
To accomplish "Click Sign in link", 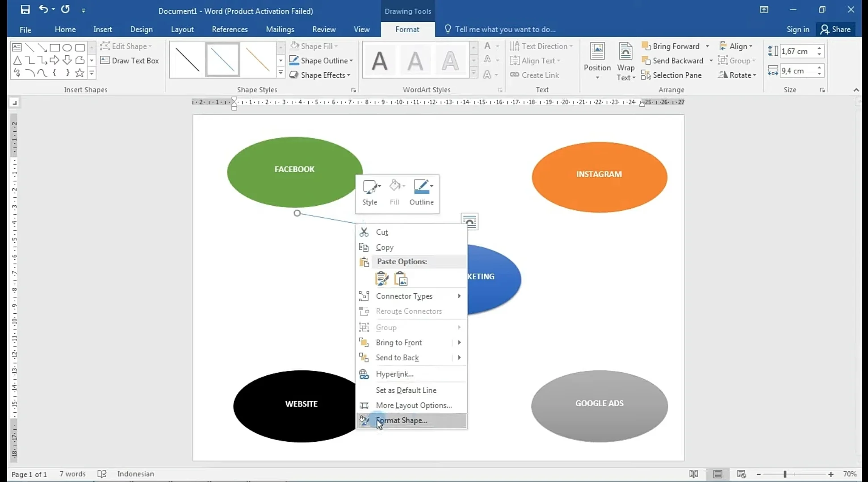I will (798, 29).
